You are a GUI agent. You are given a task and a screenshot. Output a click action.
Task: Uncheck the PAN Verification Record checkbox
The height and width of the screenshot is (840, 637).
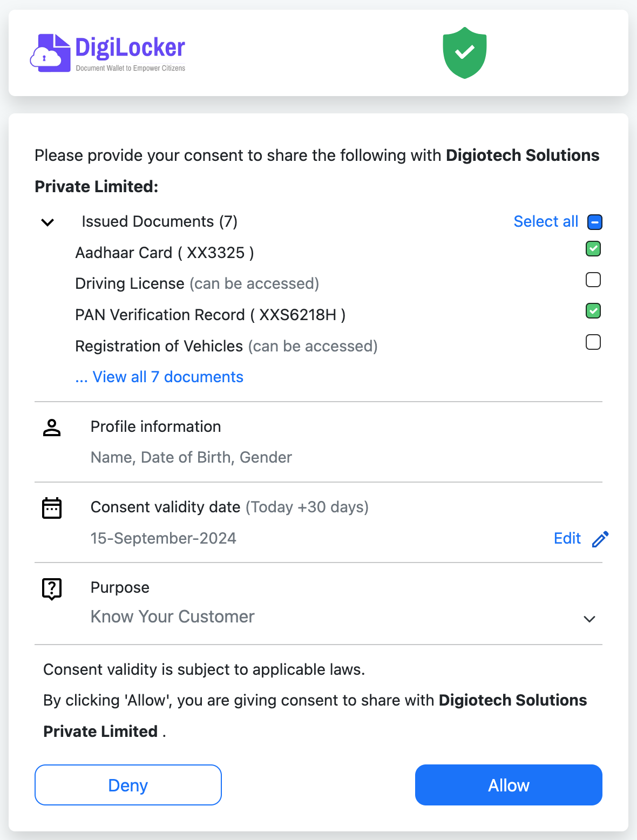[x=593, y=311]
